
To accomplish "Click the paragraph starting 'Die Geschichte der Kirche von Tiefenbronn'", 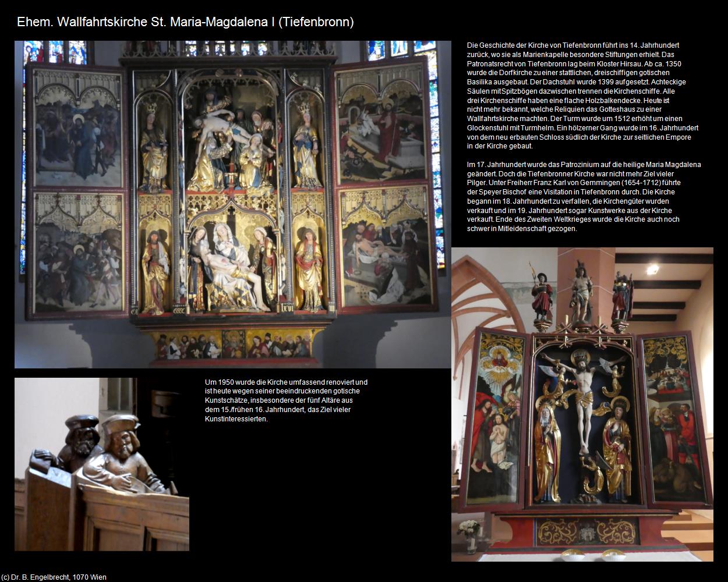I will click(x=583, y=96).
